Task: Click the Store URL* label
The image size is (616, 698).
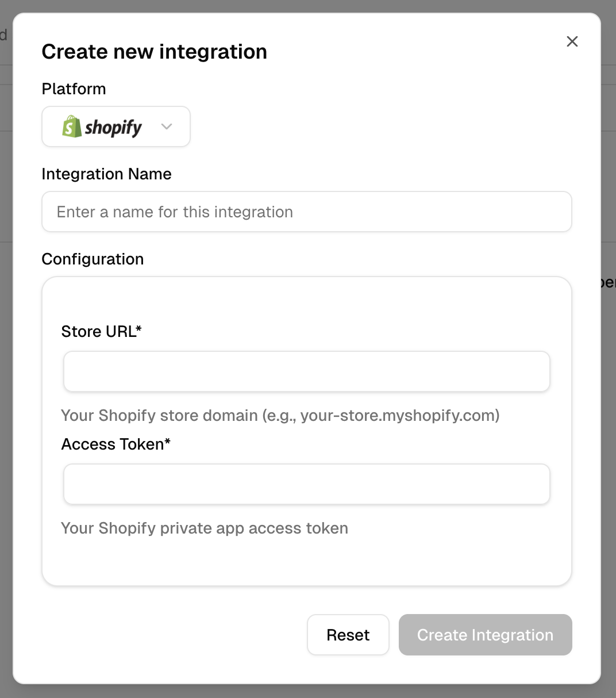Action: click(101, 332)
